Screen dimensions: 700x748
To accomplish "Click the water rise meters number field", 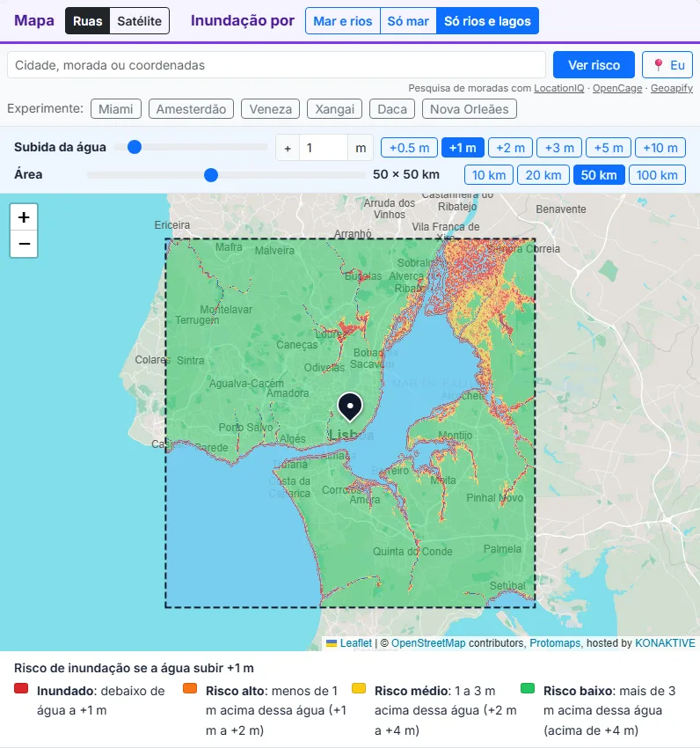I will tap(324, 148).
